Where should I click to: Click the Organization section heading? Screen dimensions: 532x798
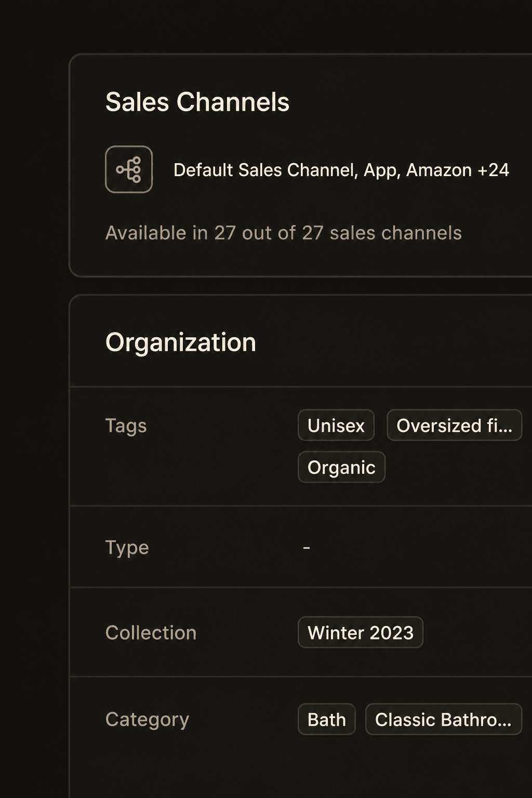click(181, 343)
